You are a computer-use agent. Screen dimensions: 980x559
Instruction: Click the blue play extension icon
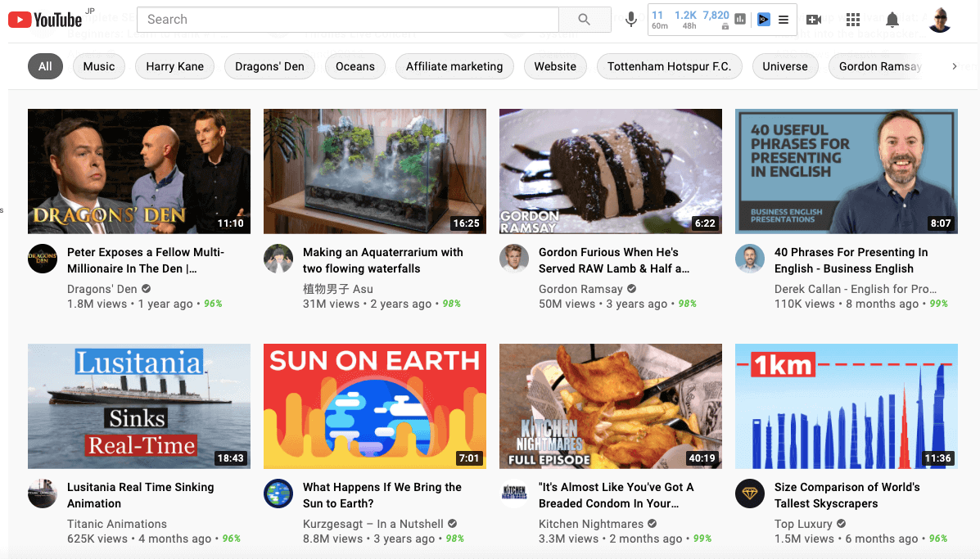763,20
